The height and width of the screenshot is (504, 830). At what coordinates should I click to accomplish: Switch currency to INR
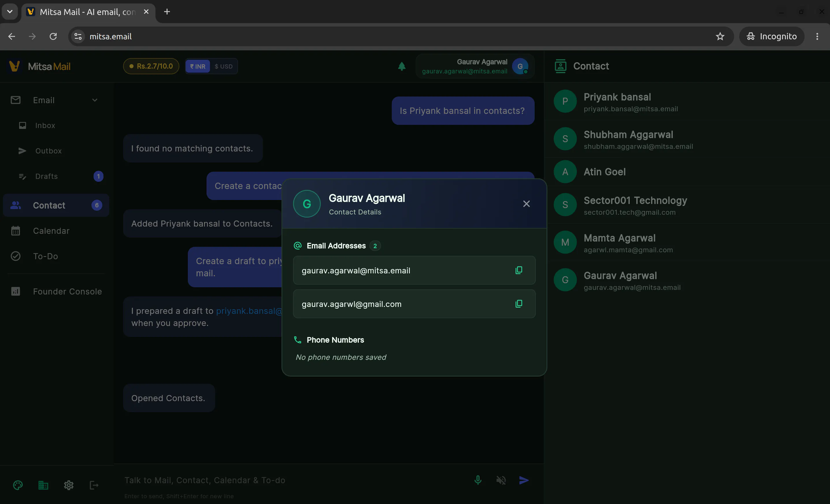198,66
